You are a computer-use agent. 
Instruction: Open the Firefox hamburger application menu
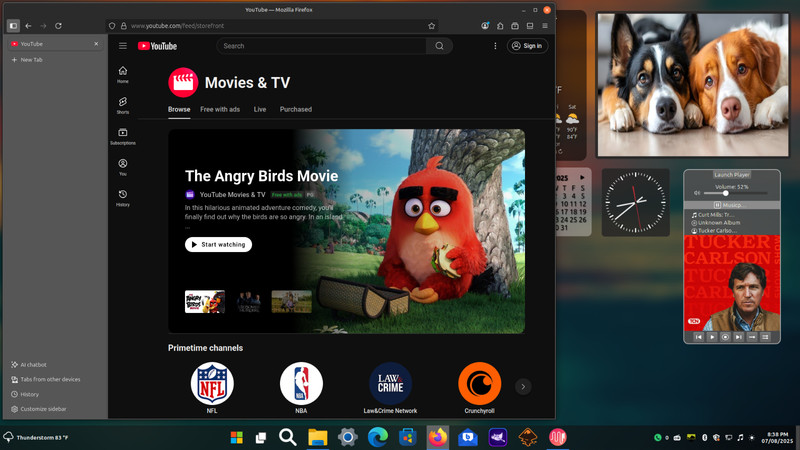pos(545,26)
